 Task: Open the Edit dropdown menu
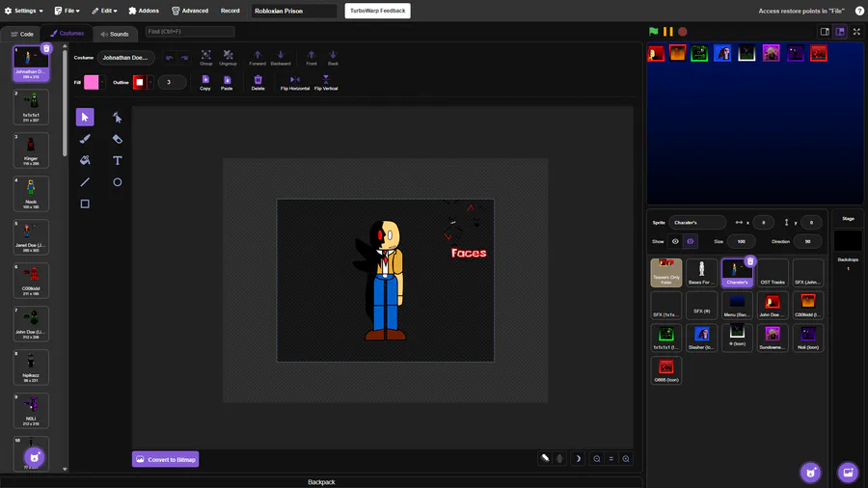[x=104, y=11]
